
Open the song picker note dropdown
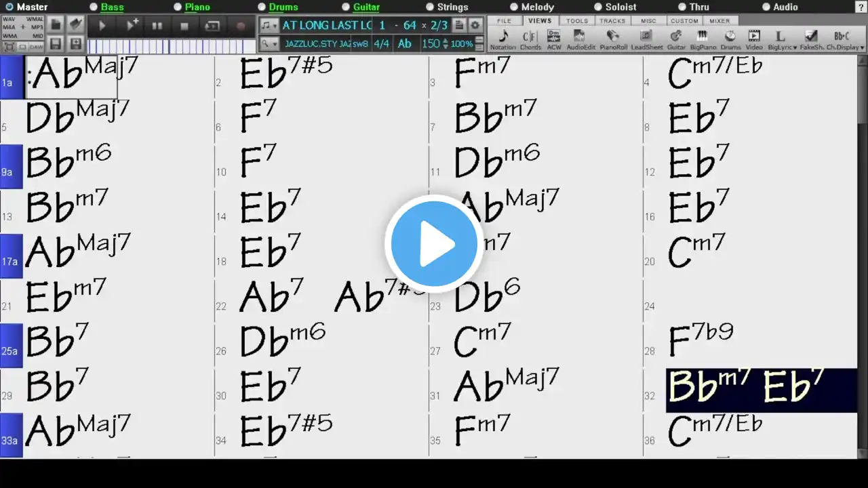269,25
